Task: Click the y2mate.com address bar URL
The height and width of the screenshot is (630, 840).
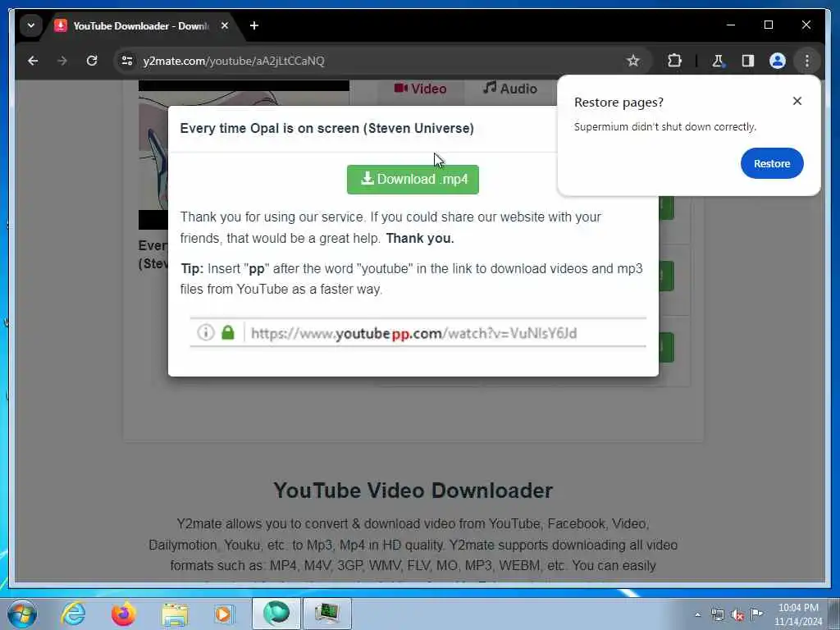Action: click(x=234, y=61)
